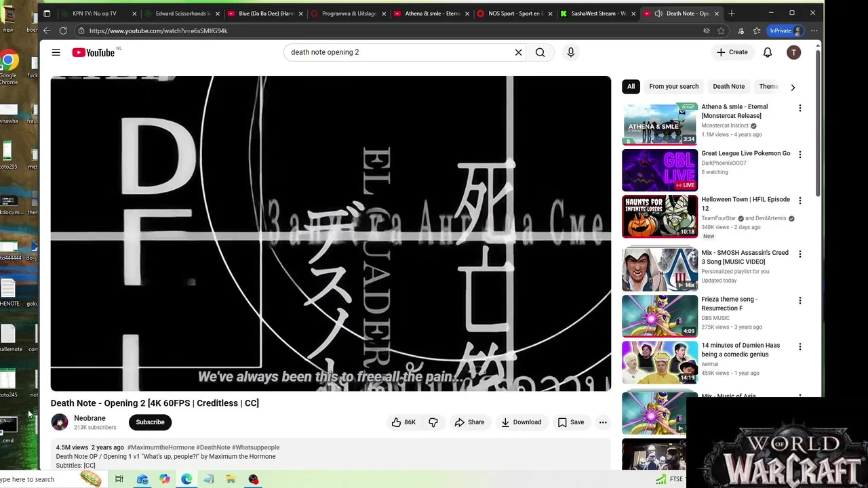
Task: Open options for Athena & smle video
Action: 800,108
